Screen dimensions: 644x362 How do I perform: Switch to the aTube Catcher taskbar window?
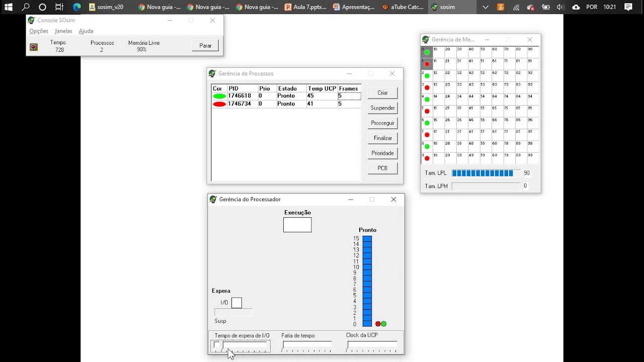(x=403, y=7)
